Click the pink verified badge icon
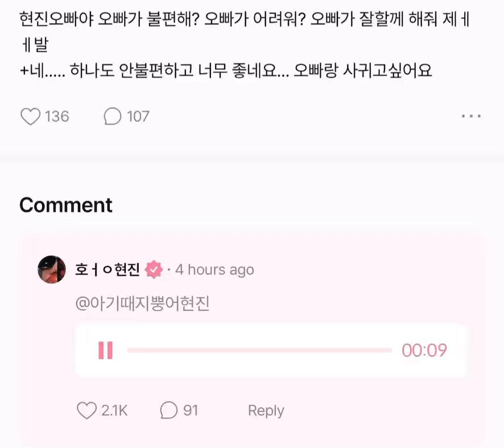Viewport: 504px width, 448px height. 154,269
